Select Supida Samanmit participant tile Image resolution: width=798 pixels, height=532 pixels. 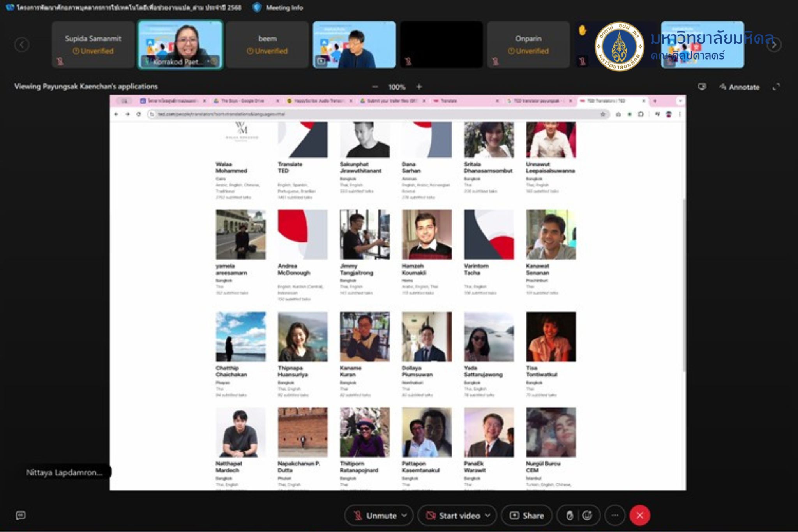click(93, 45)
